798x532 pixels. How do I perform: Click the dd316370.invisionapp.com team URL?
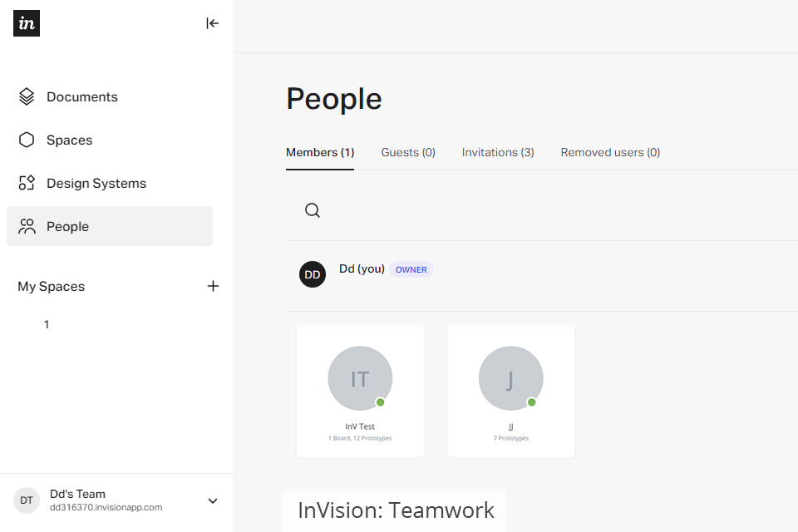coord(106,508)
